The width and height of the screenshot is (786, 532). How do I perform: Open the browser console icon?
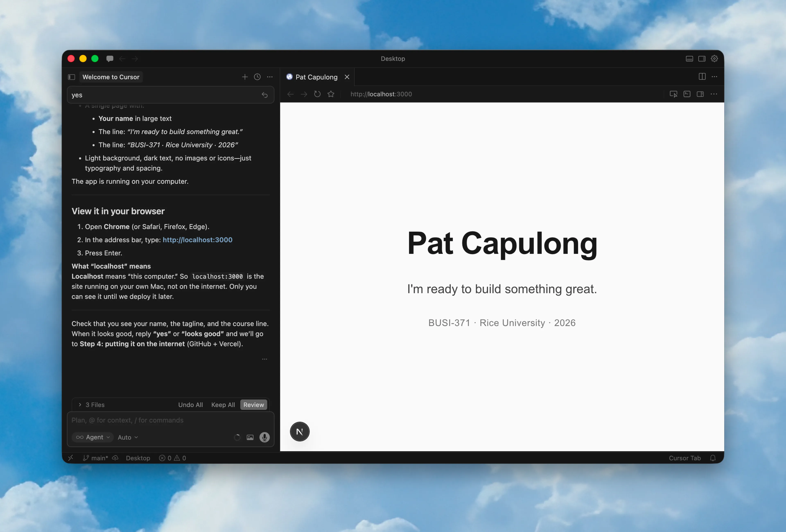click(x=687, y=94)
